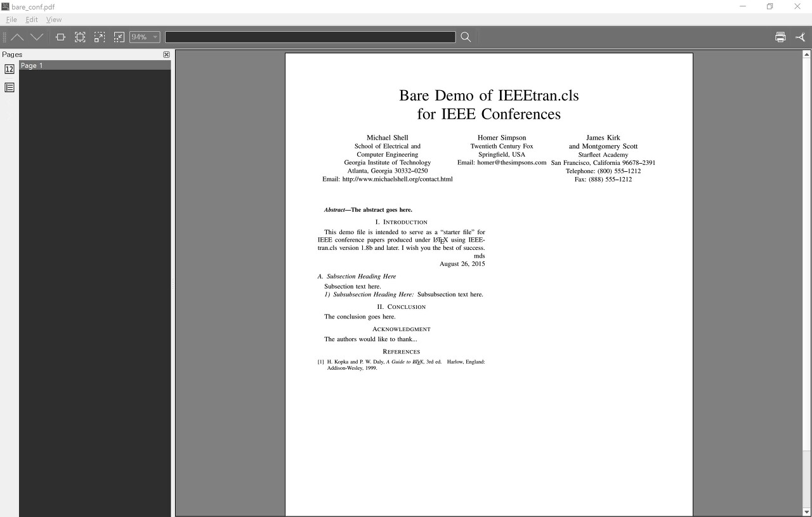This screenshot has height=517, width=812.
Task: Click the toolbar drag handle grip
Action: click(4, 37)
